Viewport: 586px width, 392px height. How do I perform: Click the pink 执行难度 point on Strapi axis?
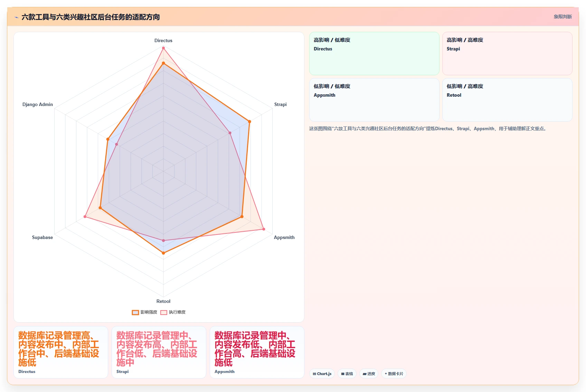click(230, 133)
